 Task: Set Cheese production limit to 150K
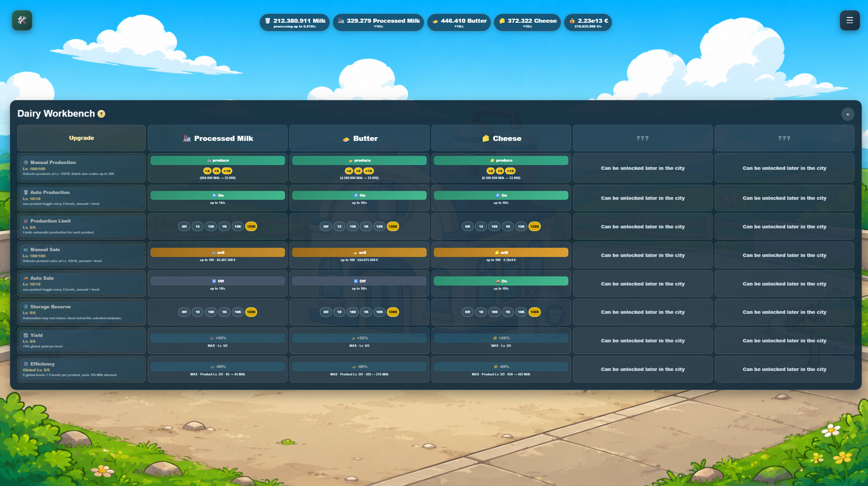point(534,226)
